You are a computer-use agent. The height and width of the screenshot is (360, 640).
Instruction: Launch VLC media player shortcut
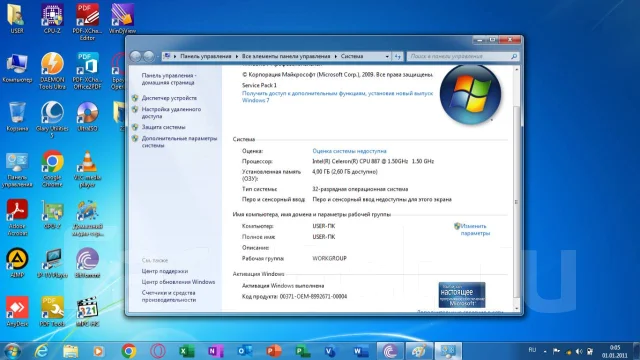pyautogui.click(x=87, y=169)
